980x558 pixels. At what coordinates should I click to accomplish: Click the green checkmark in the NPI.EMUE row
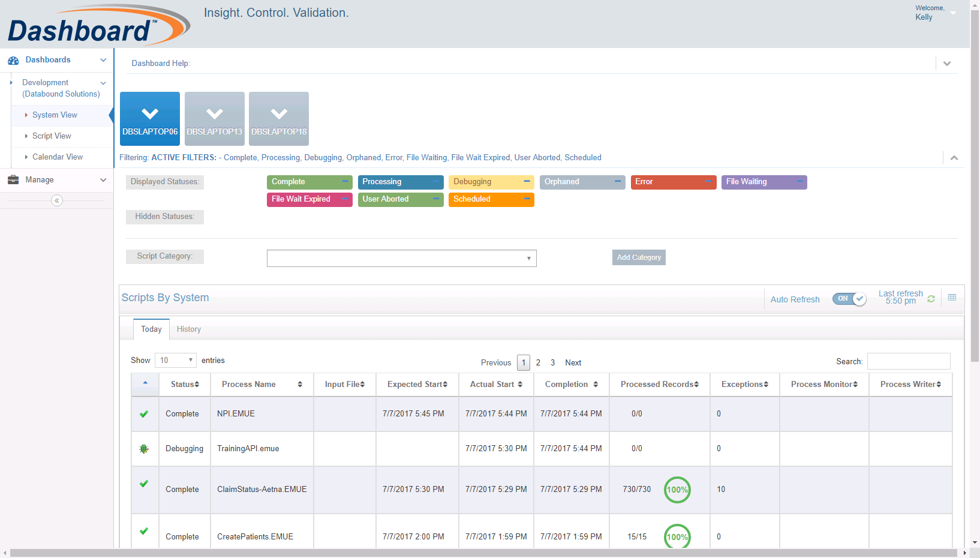coord(144,414)
